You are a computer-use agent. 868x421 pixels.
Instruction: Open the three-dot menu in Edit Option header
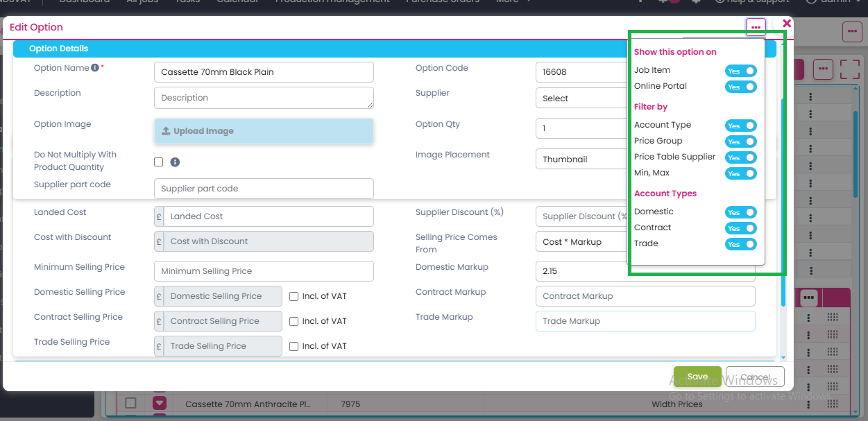click(x=756, y=27)
